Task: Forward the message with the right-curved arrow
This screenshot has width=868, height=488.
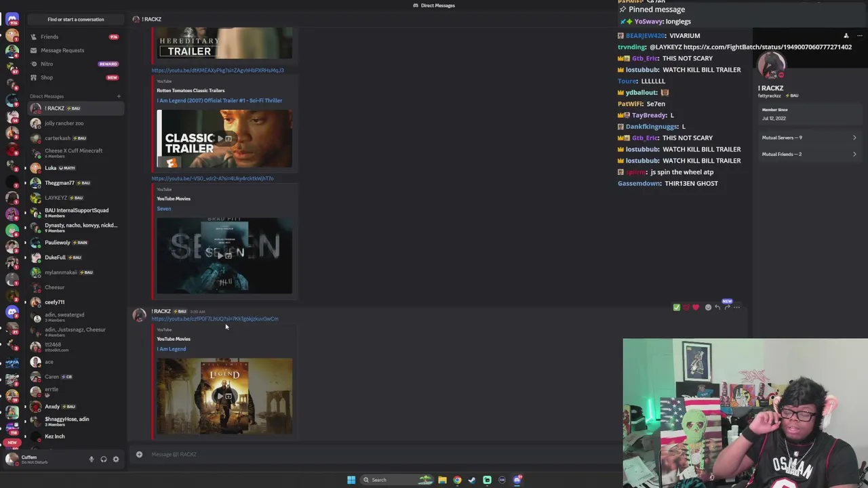Action: click(727, 308)
